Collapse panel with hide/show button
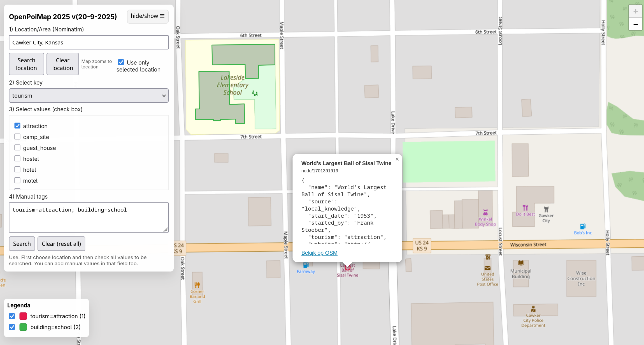Image resolution: width=644 pixels, height=345 pixels. pos(147,16)
